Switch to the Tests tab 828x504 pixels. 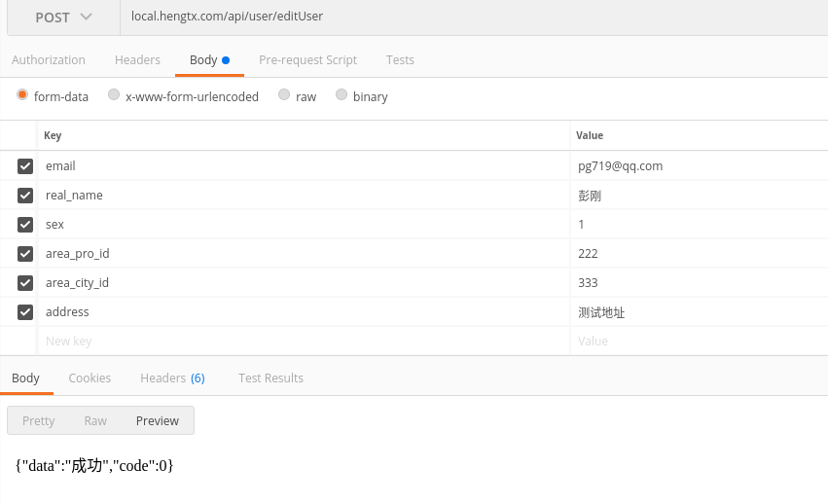pyautogui.click(x=400, y=60)
